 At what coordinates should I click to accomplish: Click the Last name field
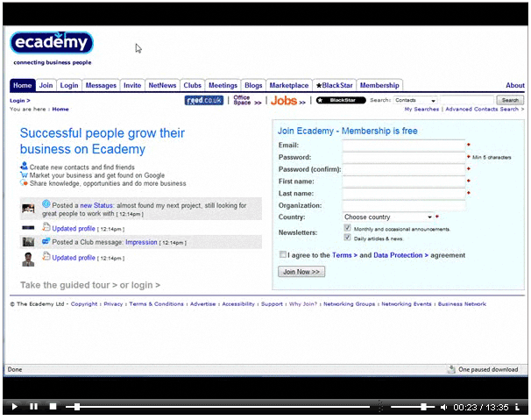404,194
